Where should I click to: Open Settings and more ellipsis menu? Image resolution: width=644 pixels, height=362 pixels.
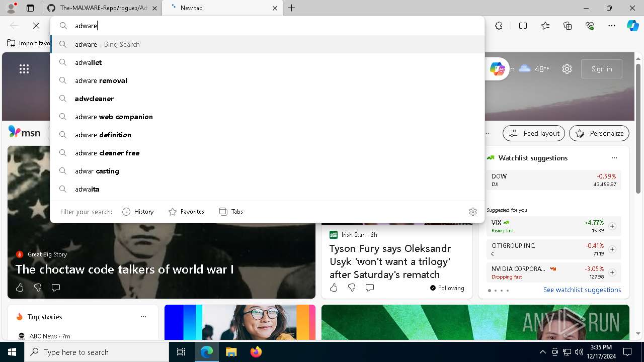click(x=612, y=26)
